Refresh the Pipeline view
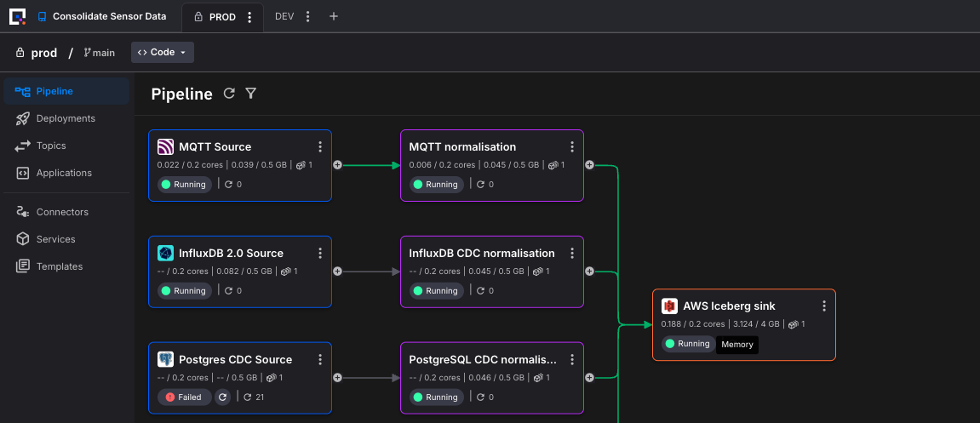 pyautogui.click(x=229, y=93)
